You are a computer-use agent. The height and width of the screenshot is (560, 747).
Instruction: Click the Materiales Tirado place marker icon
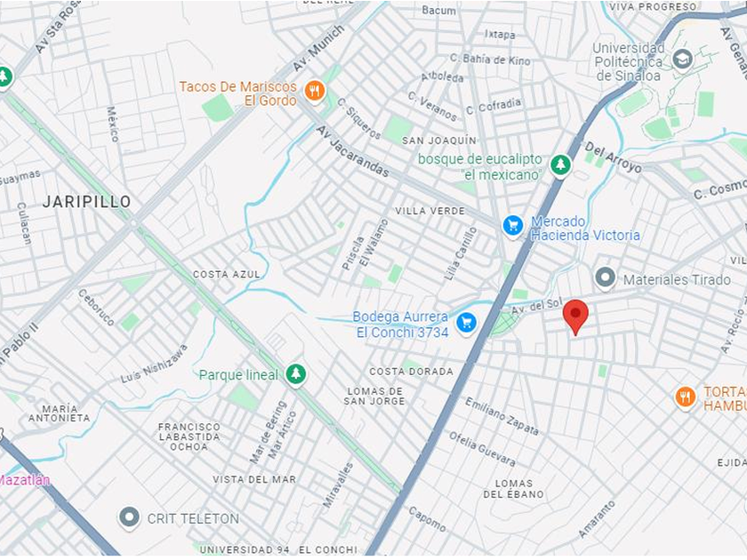605,277
